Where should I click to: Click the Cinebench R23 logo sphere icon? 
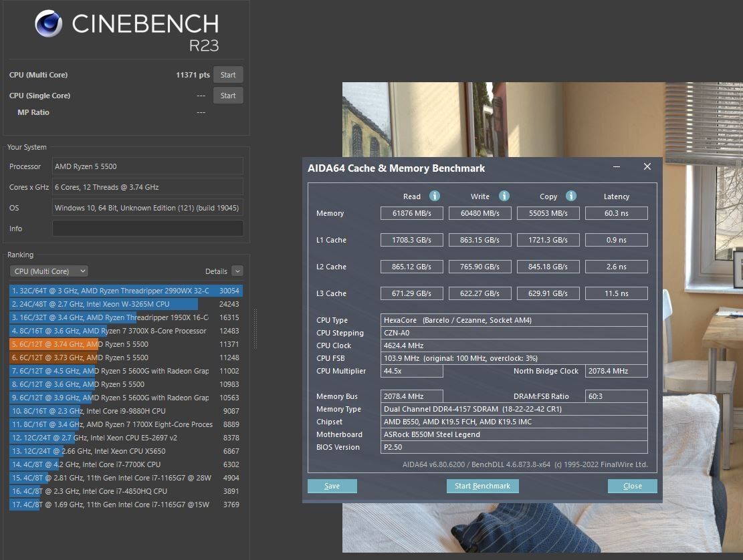pos(49,23)
